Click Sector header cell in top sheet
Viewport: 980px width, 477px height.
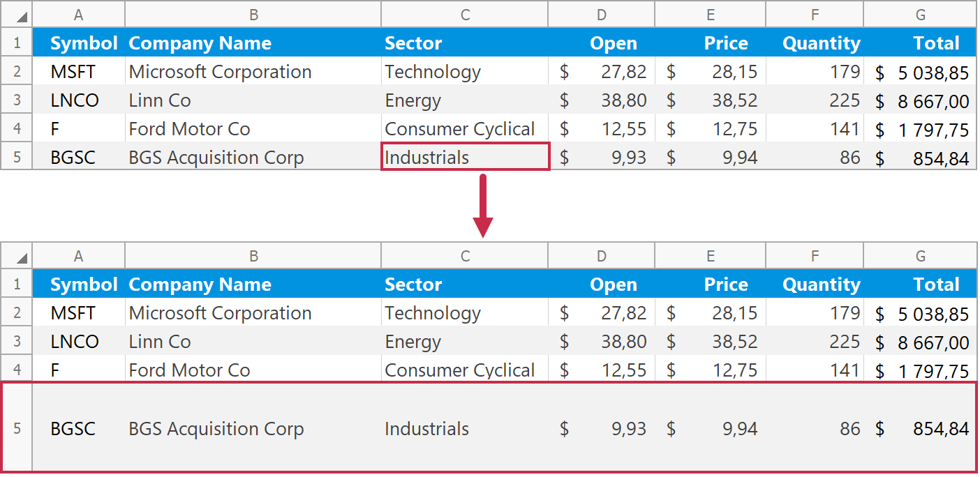465,43
